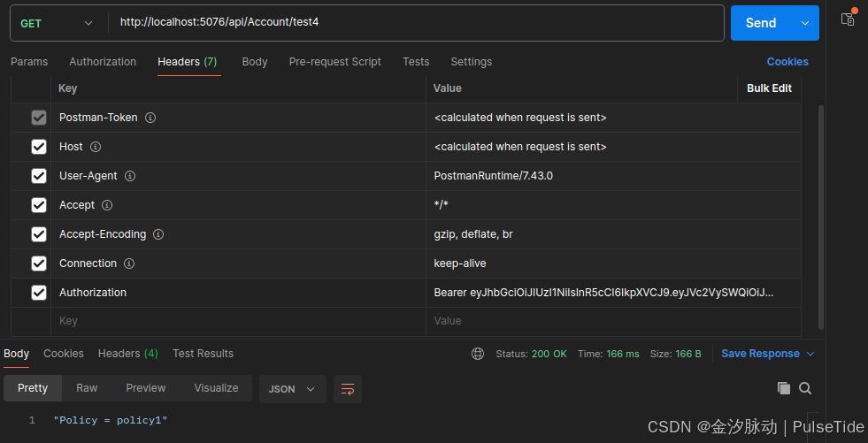Click the PostmanRuntime/7.43.0 value cell

point(613,176)
